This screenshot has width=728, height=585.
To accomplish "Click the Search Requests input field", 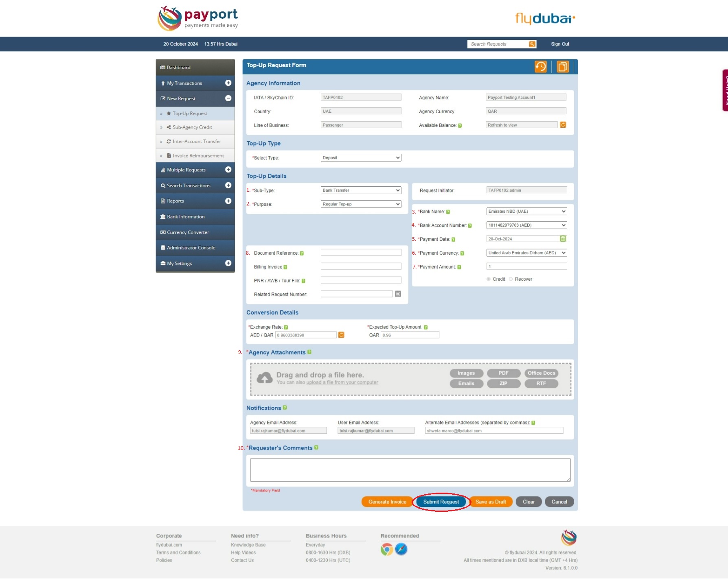I will pos(498,44).
